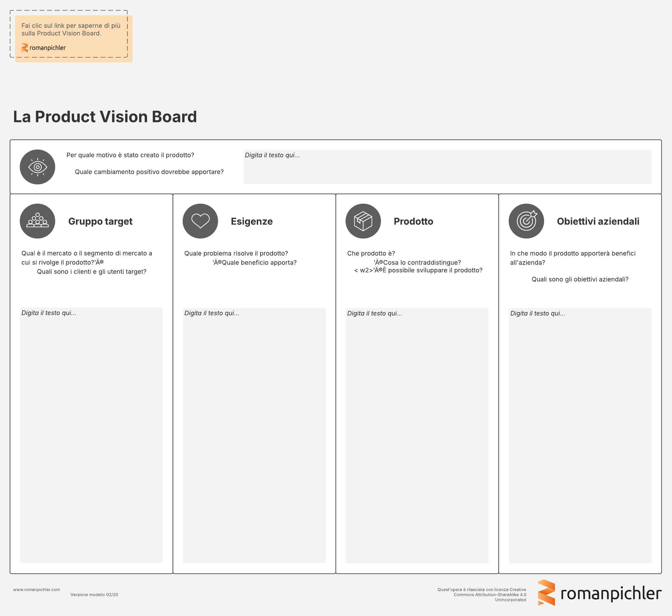Image resolution: width=672 pixels, height=616 pixels.
Task: Click the eye vision icon
Action: tap(37, 167)
